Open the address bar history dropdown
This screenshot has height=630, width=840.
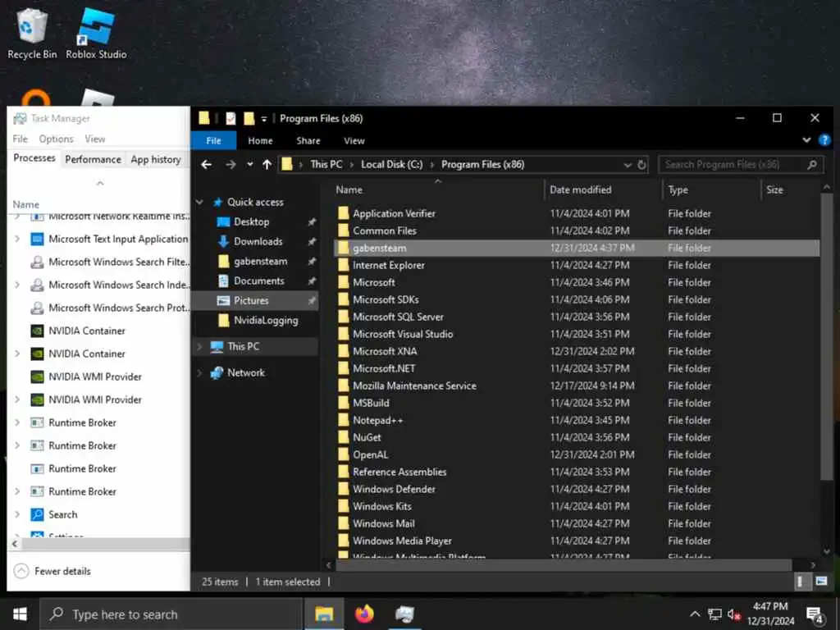[628, 165]
